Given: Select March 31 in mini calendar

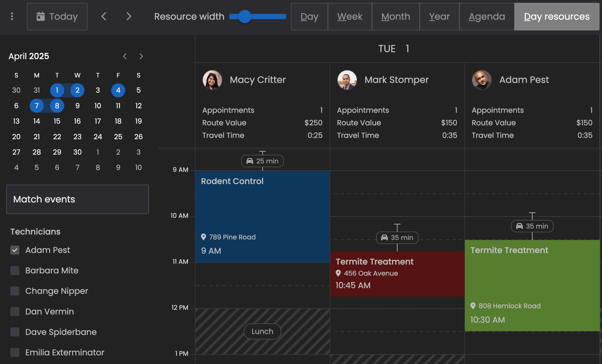Looking at the screenshot, I should pyautogui.click(x=37, y=90).
